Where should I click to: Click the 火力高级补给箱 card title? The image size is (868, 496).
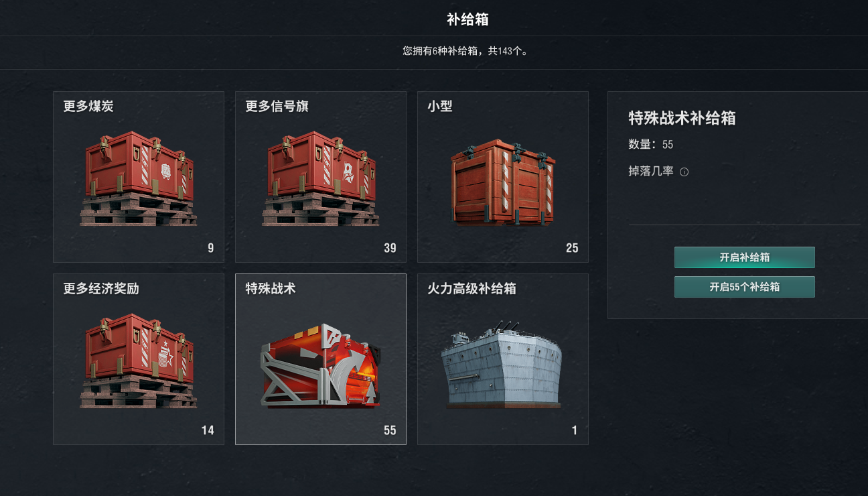click(x=472, y=289)
